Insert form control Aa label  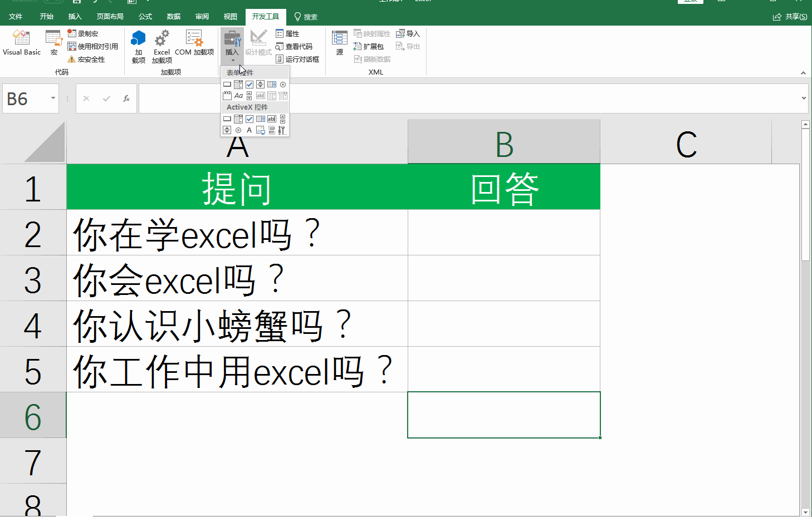tap(238, 96)
